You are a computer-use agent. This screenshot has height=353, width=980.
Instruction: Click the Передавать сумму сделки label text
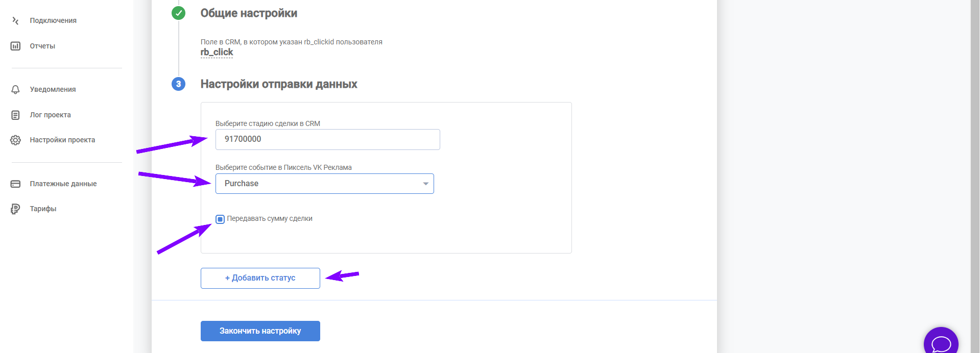click(x=270, y=218)
